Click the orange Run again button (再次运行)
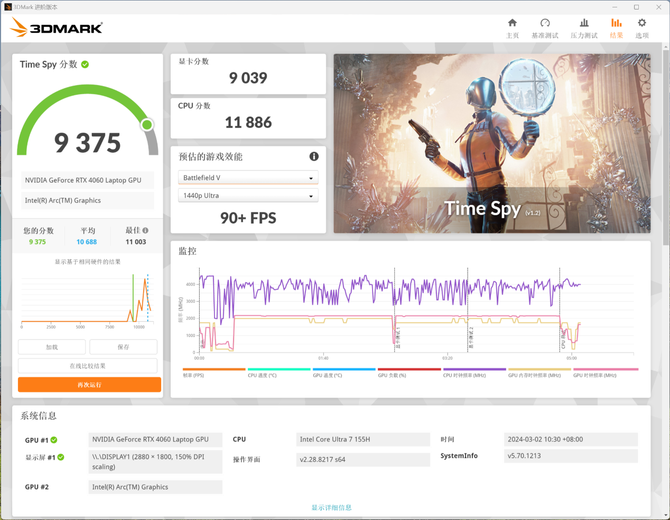 coord(89,385)
